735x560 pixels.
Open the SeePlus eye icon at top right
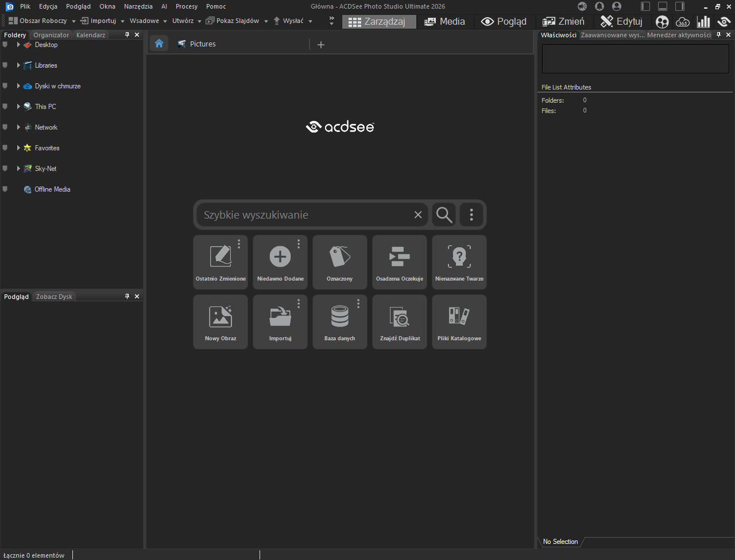[x=724, y=22]
